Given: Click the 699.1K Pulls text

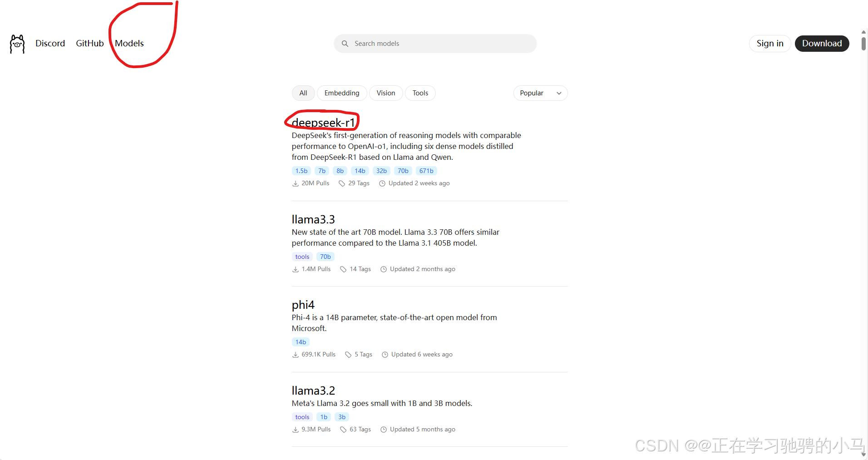Looking at the screenshot, I should point(319,355).
